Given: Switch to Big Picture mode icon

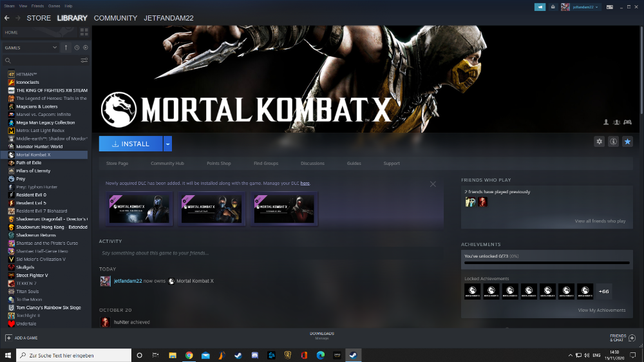Looking at the screenshot, I should (610, 7).
